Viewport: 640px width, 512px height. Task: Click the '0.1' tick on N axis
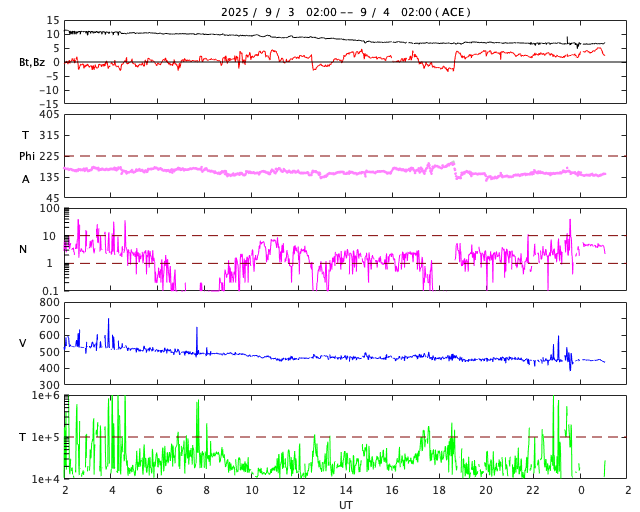[51, 291]
